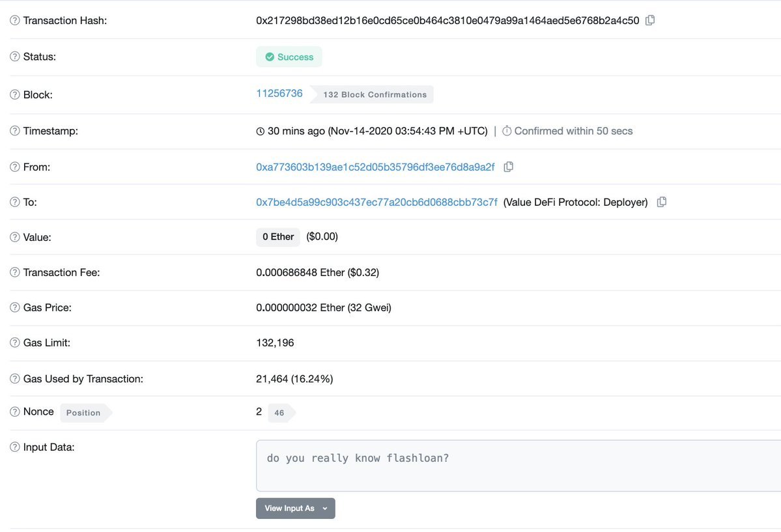
Task: Open block 11256736 details
Action: 279,94
